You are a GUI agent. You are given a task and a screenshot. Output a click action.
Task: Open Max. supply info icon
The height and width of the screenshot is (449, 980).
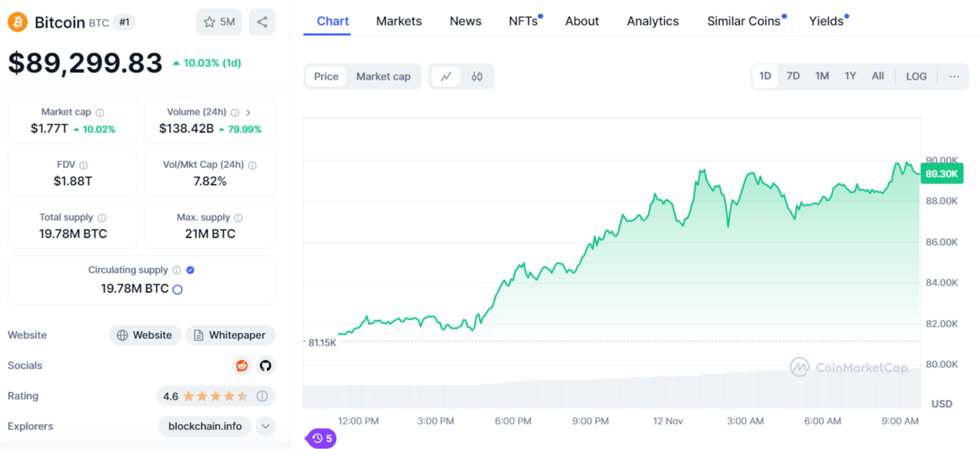[x=238, y=218]
